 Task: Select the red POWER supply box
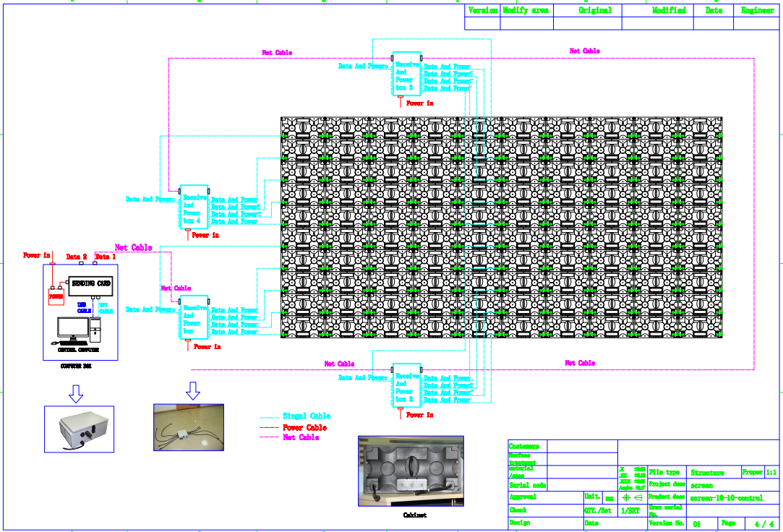click(56, 296)
